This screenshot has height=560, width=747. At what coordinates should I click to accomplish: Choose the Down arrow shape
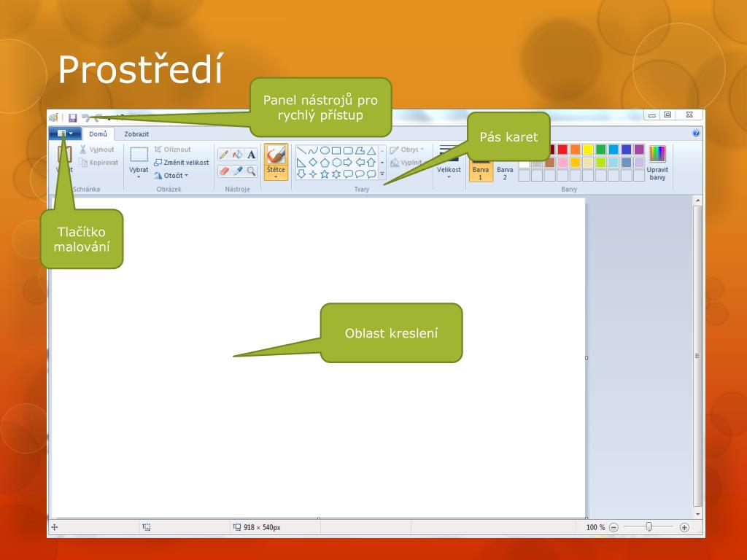(301, 174)
